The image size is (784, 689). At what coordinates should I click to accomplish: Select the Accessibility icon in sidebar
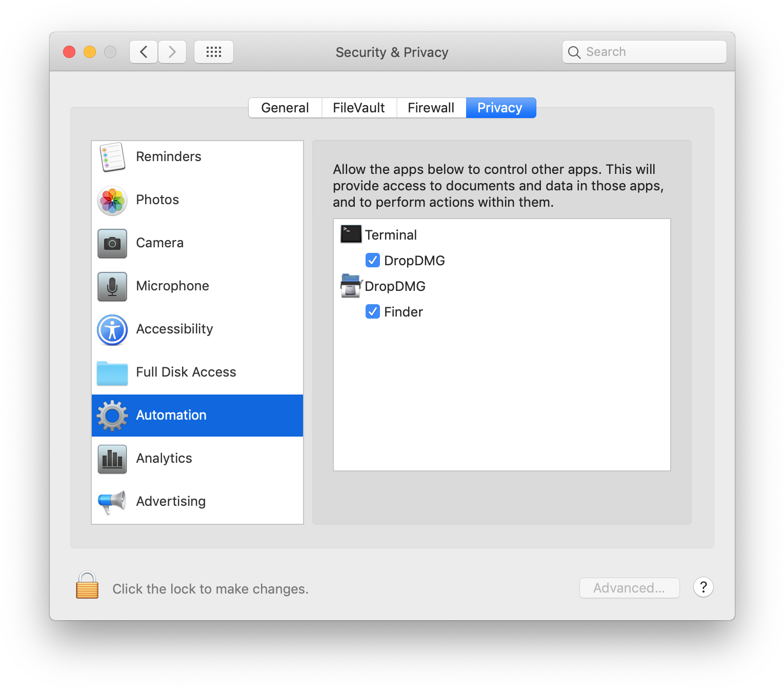[112, 329]
